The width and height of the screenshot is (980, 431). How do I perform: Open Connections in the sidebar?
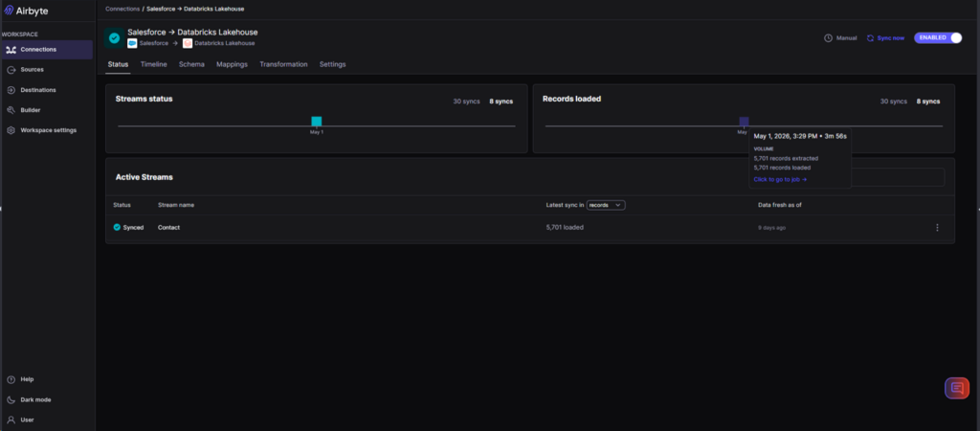[x=47, y=50]
